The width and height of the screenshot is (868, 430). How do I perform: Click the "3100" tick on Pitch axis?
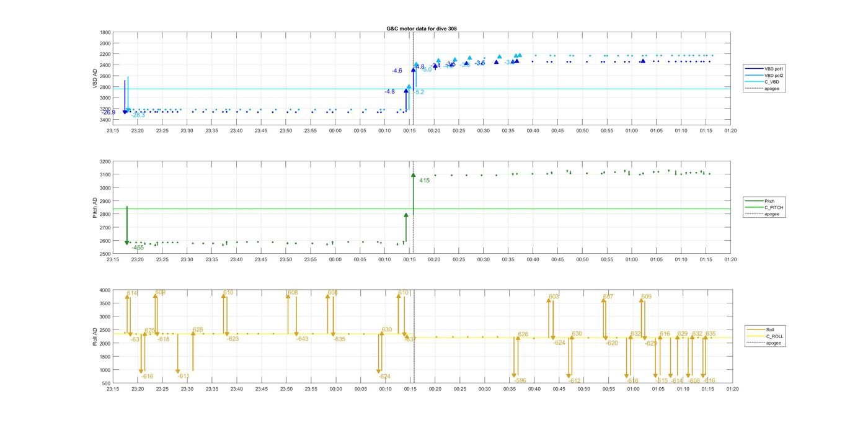pos(105,175)
